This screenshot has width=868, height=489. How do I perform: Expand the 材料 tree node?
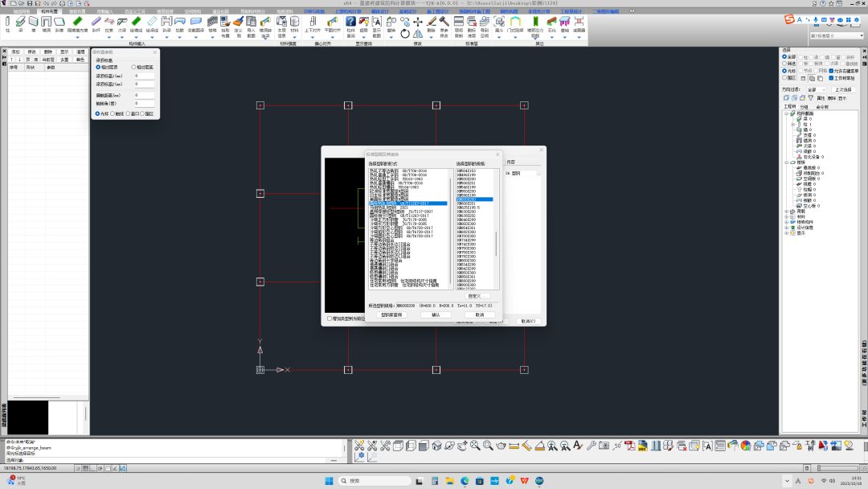[786, 217]
